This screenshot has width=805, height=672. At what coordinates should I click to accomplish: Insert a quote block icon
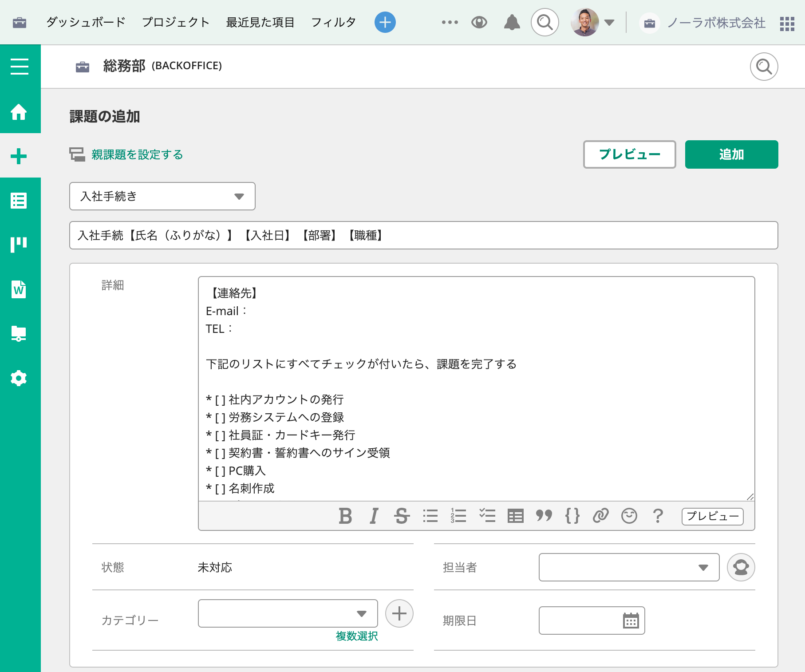point(544,516)
